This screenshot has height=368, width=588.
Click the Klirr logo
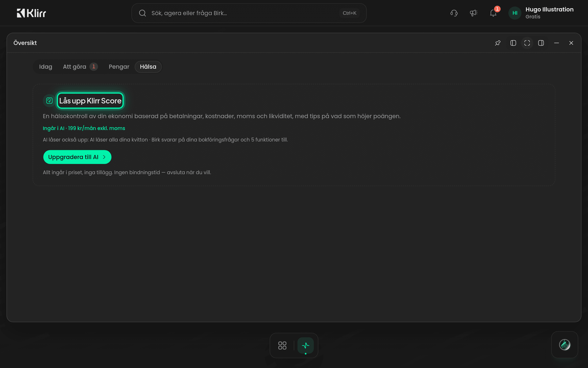click(x=31, y=13)
